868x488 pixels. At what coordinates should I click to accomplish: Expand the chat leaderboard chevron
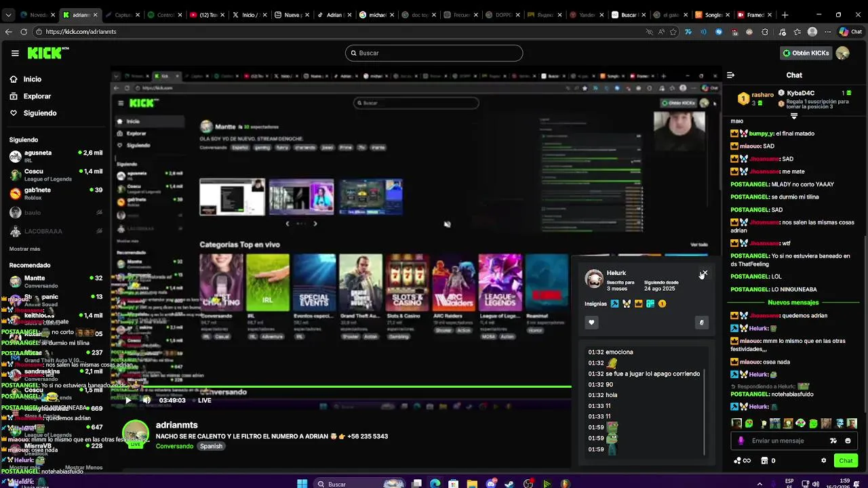(x=794, y=116)
